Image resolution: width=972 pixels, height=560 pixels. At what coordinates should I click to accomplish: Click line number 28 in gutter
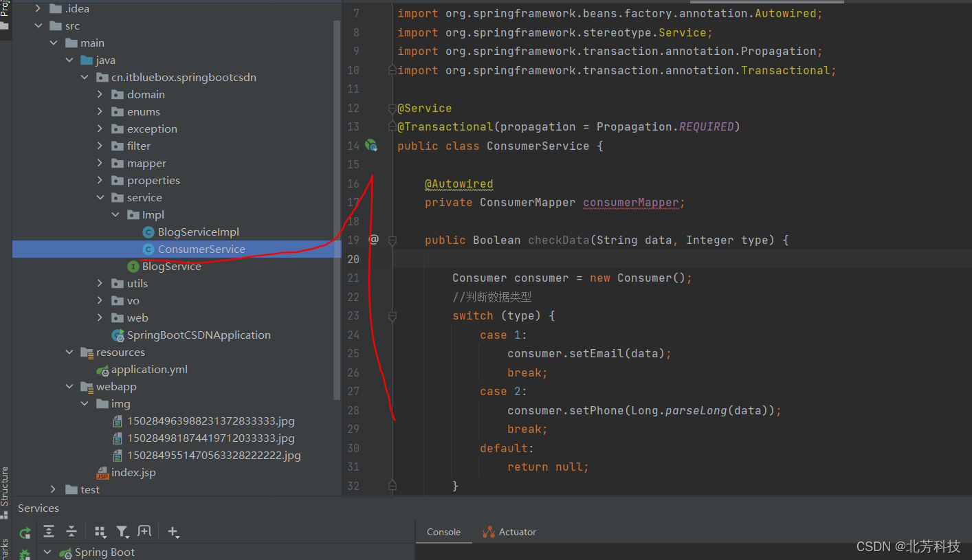[353, 410]
